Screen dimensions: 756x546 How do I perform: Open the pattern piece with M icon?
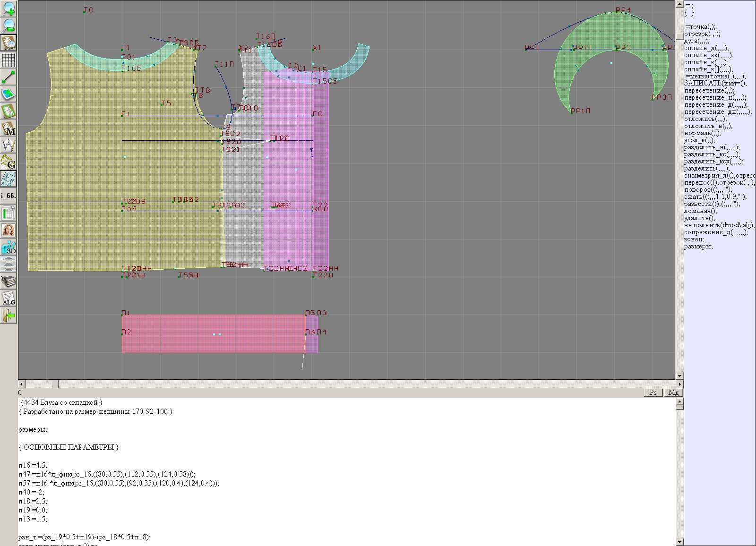[x=9, y=128]
